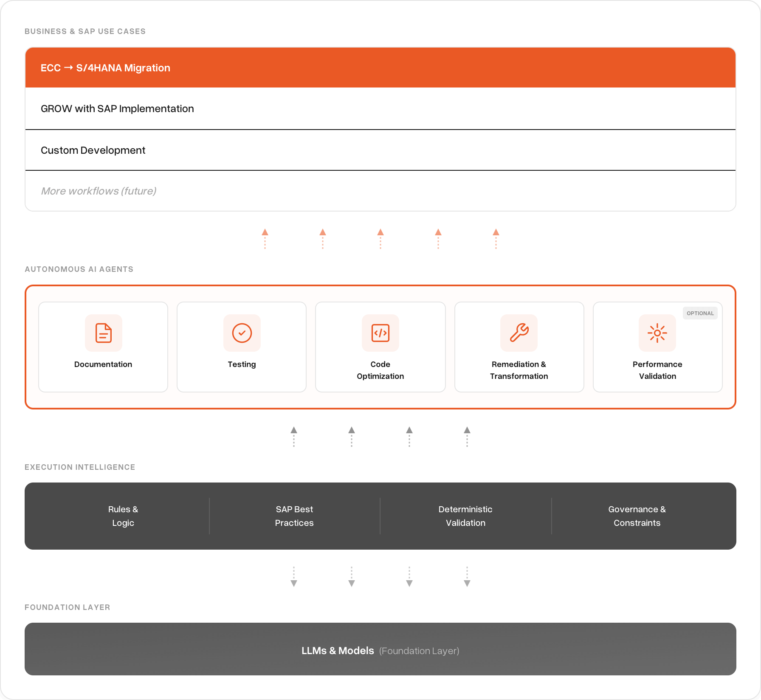Click the Deterministic Validation segment

click(465, 516)
